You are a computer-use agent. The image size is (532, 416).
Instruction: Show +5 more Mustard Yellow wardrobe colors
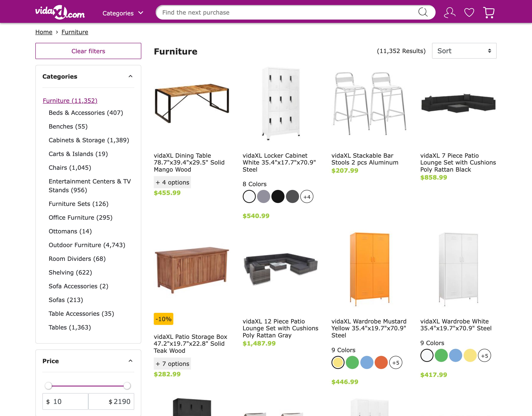[x=396, y=363]
